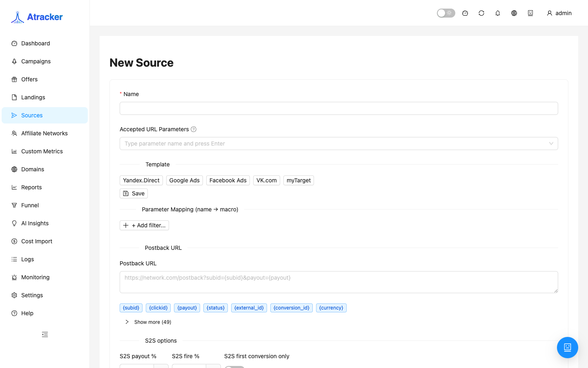Click the Add filter button
Viewport: 588px width, 368px height.
(144, 225)
